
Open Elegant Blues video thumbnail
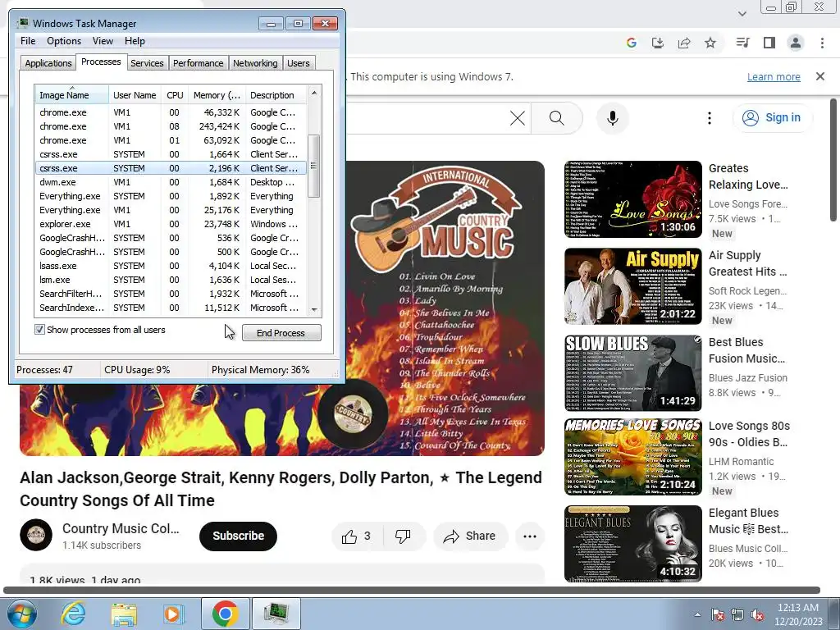[632, 544]
